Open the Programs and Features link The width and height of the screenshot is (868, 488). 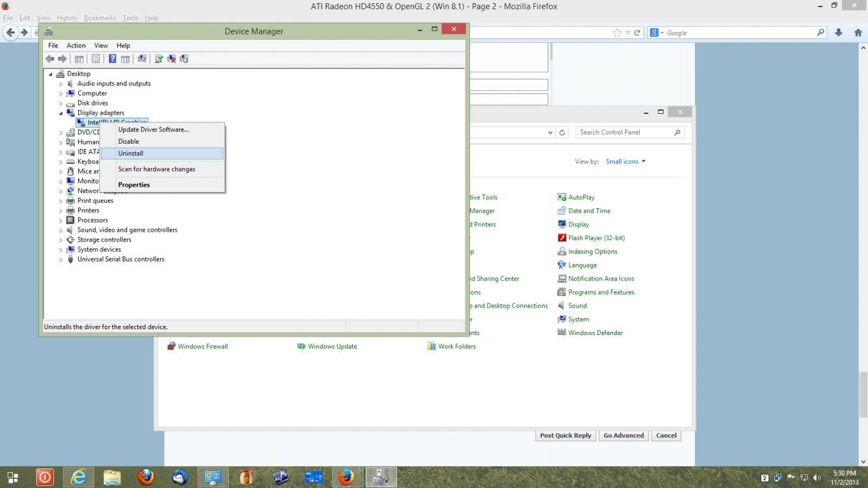pos(601,292)
